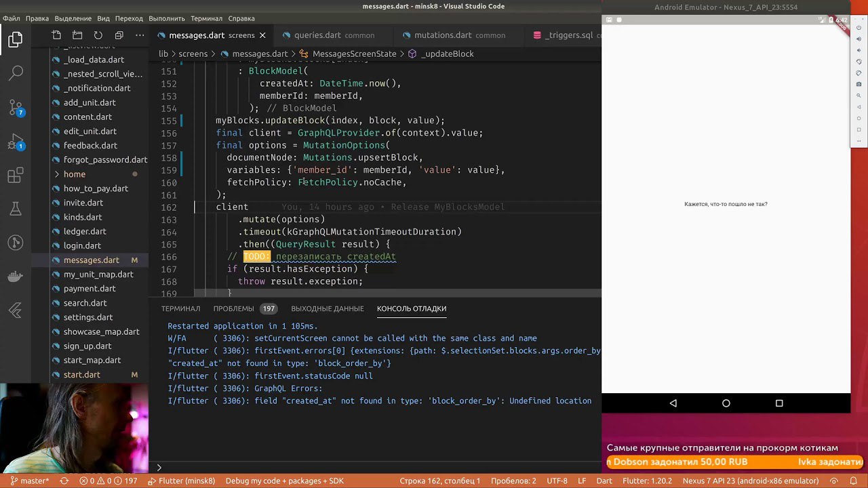Tap Android home navigation circle

coord(726,403)
